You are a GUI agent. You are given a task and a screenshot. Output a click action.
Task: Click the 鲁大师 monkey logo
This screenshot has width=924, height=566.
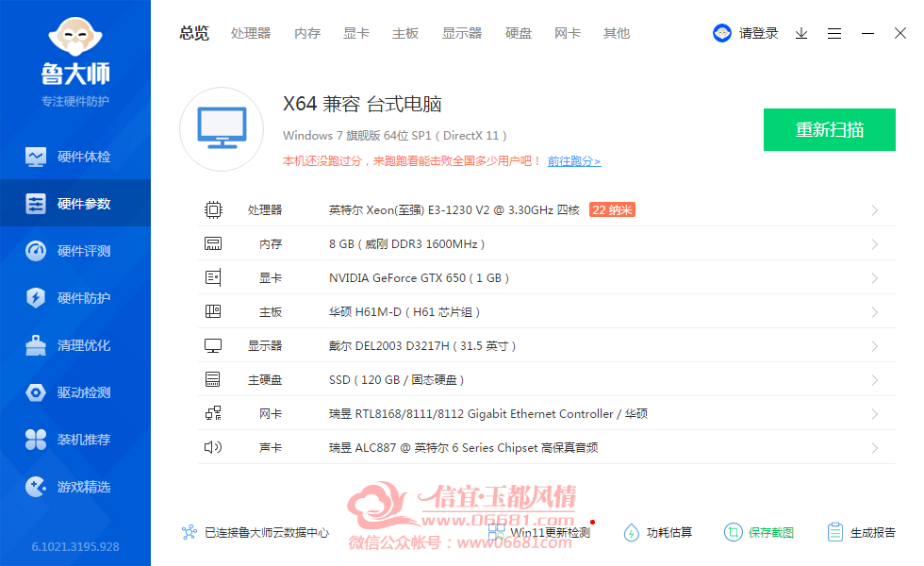point(75,37)
